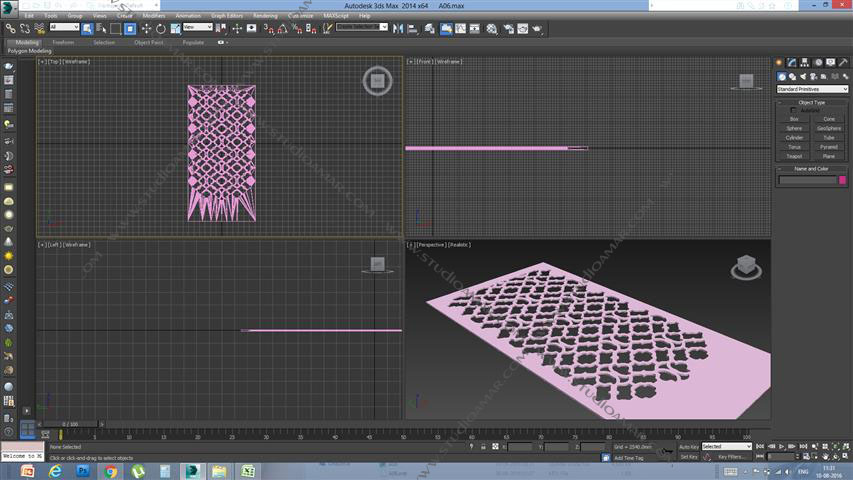Select the Move transform tool

tap(147, 28)
